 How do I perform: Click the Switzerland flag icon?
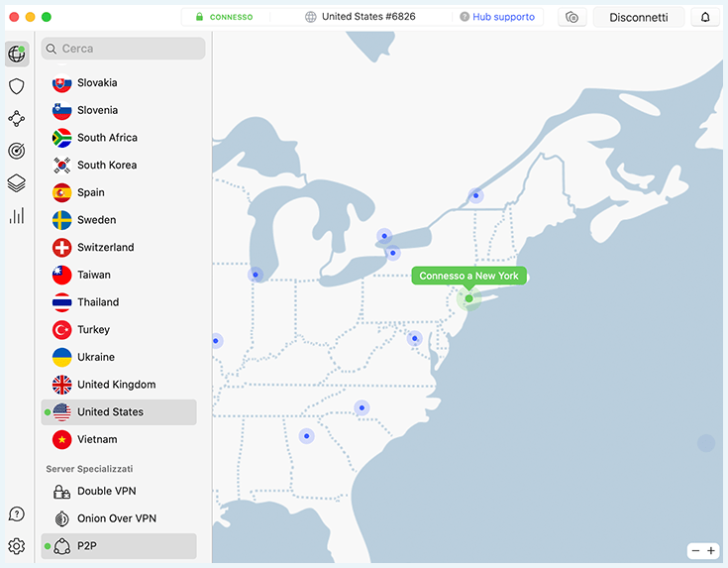pos(61,248)
